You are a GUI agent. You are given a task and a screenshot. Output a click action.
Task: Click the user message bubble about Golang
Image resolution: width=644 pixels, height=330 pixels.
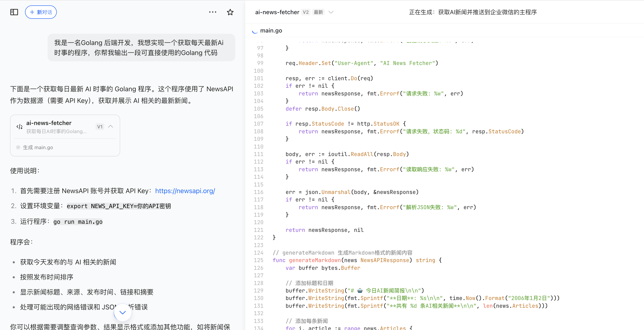click(141, 47)
